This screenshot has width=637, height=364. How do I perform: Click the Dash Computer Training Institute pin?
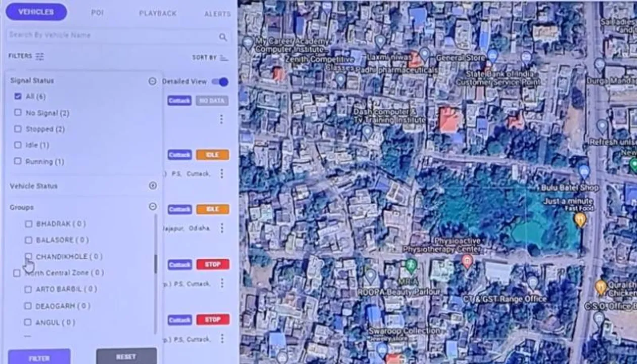click(368, 132)
